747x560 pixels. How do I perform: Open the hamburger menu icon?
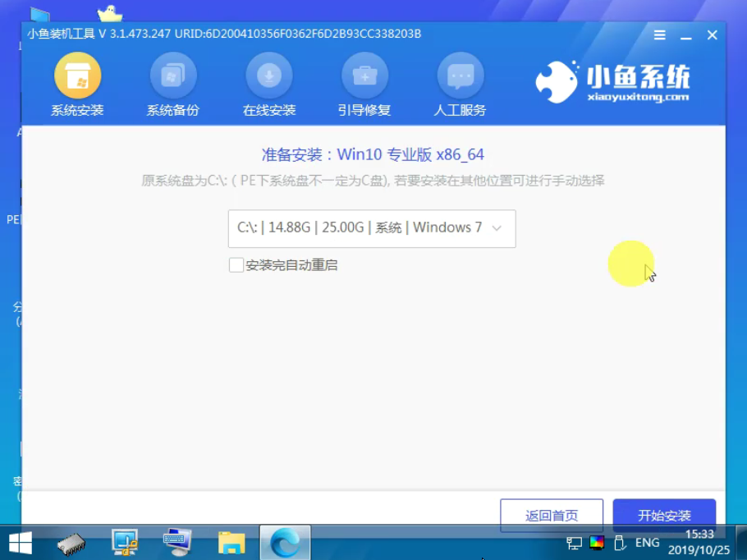[659, 34]
